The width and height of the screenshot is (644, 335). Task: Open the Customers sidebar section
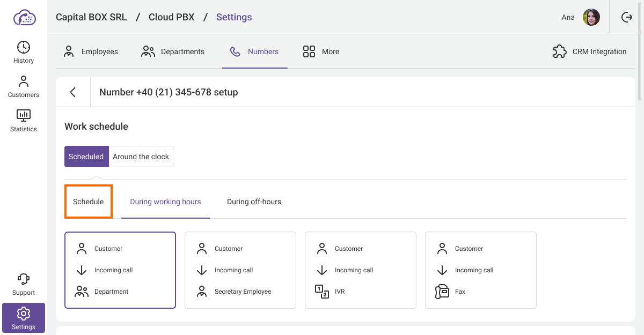click(x=24, y=86)
